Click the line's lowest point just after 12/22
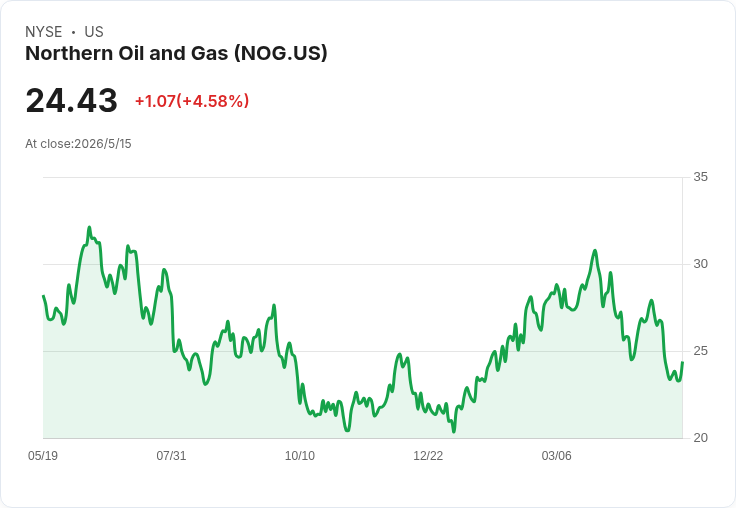The image size is (736, 508). 454,431
